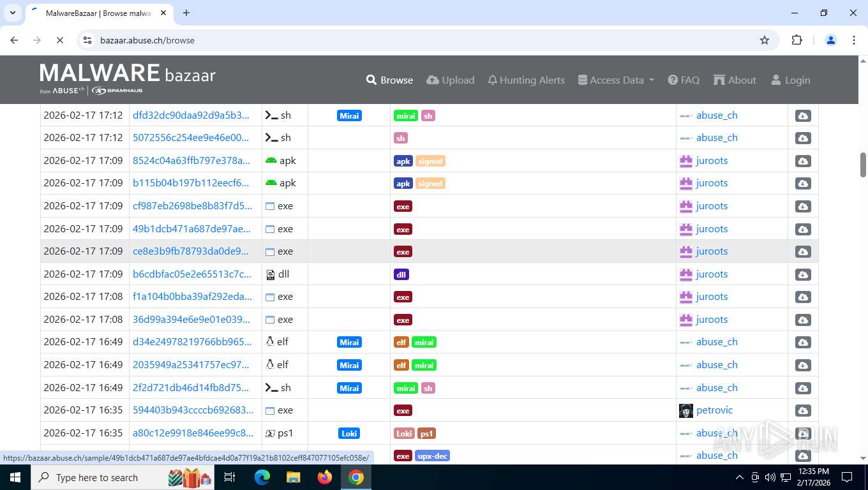View site information icon in address bar
This screenshot has height=490, width=868.
[x=88, y=40]
